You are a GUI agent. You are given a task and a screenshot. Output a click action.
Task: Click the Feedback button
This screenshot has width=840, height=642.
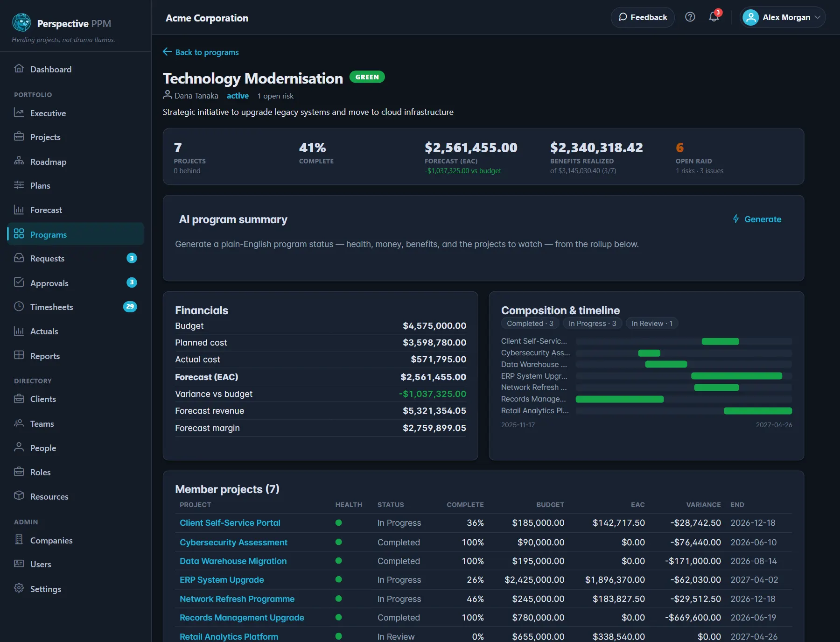point(643,17)
